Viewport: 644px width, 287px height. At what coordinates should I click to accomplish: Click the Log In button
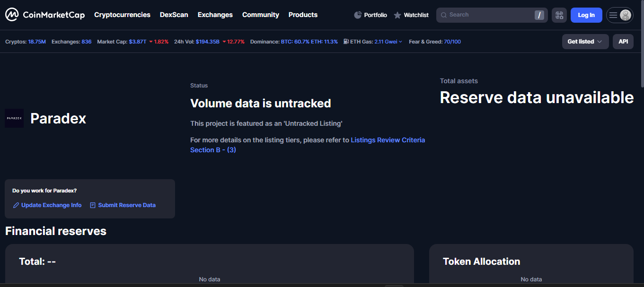click(x=586, y=15)
